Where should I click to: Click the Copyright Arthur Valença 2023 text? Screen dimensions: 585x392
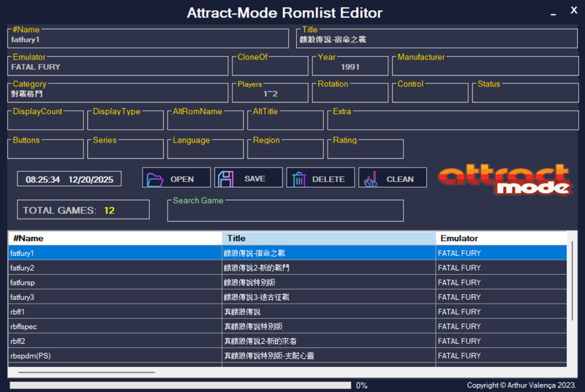pyautogui.click(x=521, y=385)
